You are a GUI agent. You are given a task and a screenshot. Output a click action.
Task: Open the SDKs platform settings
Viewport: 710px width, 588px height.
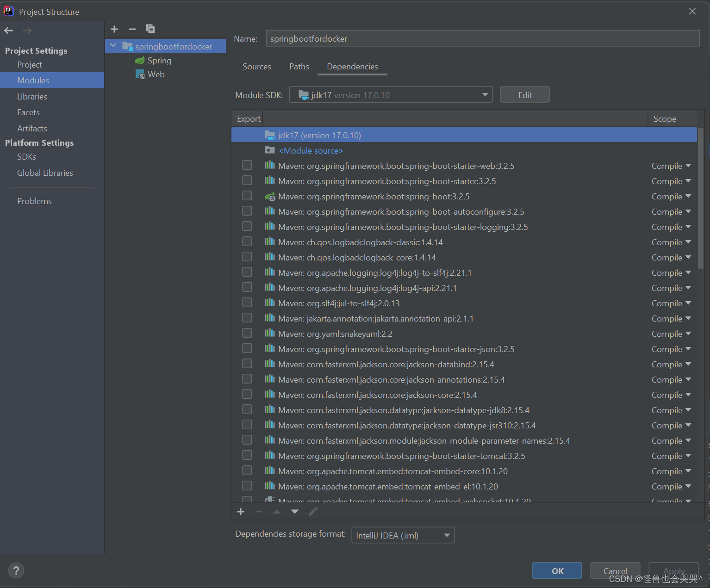coord(26,157)
